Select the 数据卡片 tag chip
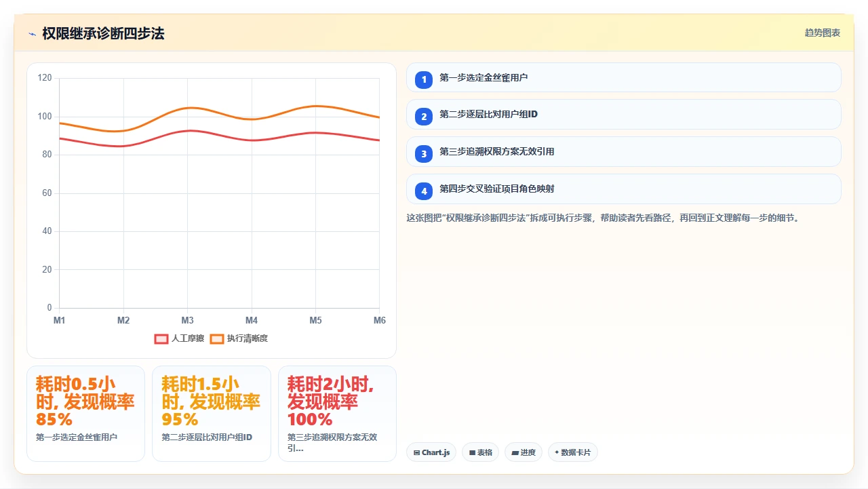The height and width of the screenshot is (489, 868). (x=573, y=452)
